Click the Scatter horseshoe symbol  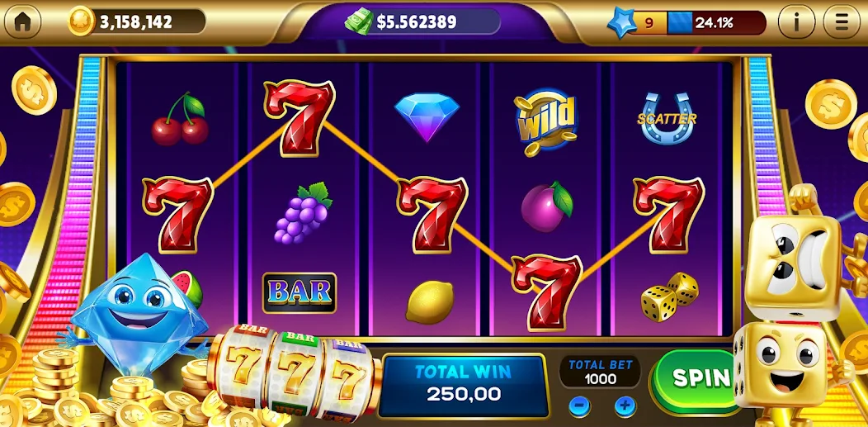[667, 118]
